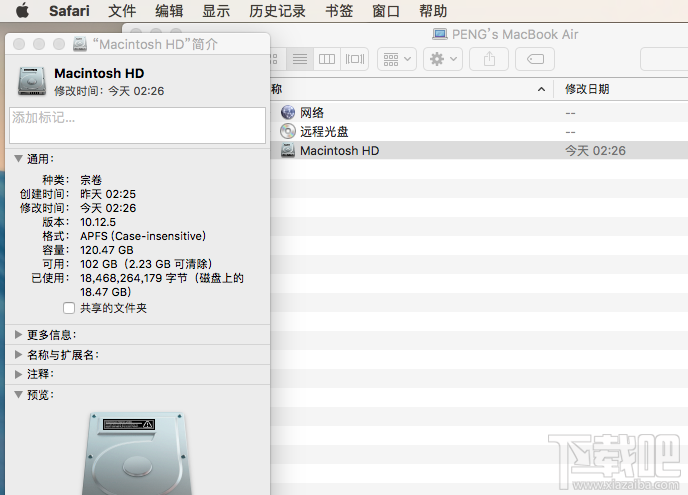Viewport: 688px width, 495px height.
Task: Enable the 共享的文件夹 checkbox
Action: 69,308
